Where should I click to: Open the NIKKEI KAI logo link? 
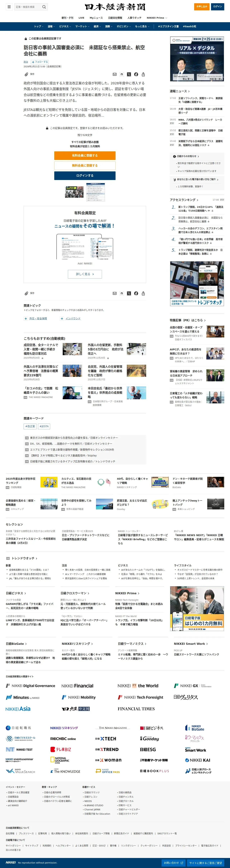pyautogui.click(x=198, y=760)
